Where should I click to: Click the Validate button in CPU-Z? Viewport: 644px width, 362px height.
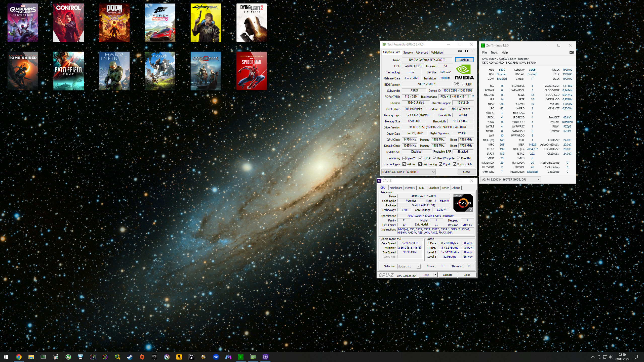click(447, 275)
